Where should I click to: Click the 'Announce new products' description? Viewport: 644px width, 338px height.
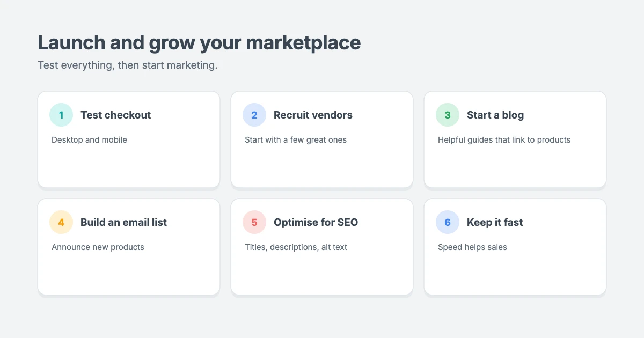[x=98, y=247]
